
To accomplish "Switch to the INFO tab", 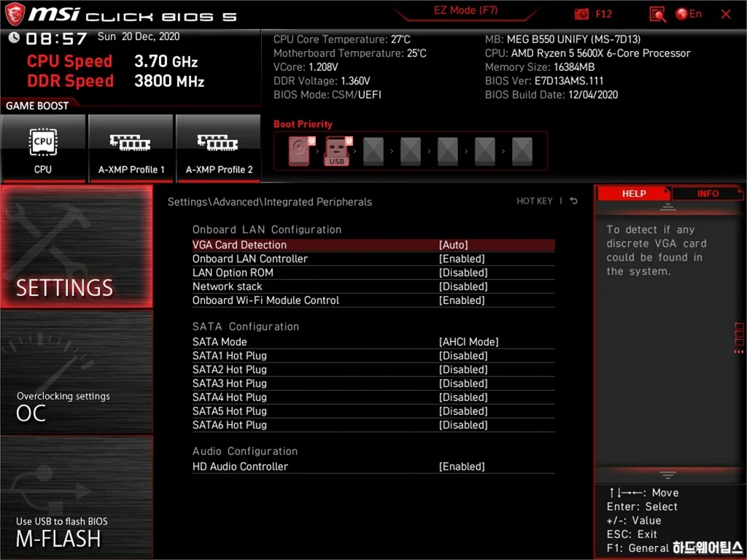I will tap(708, 193).
